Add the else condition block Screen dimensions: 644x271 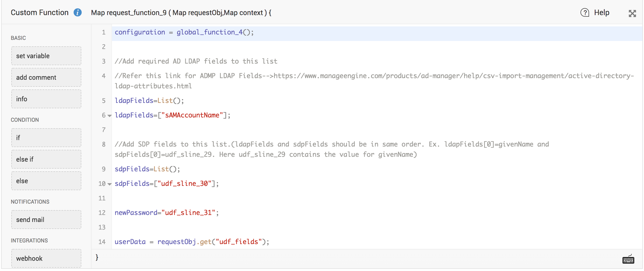pos(46,181)
